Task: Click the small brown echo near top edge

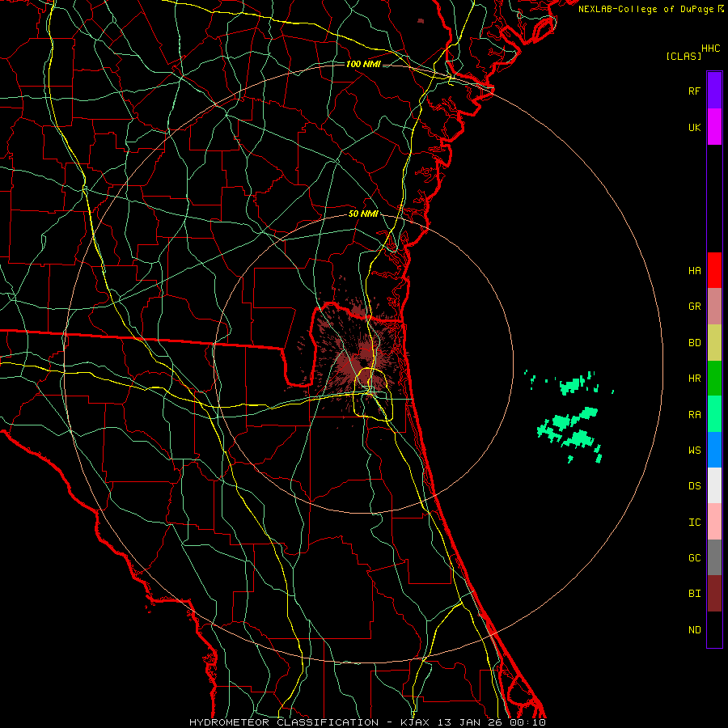Action: (421, 21)
